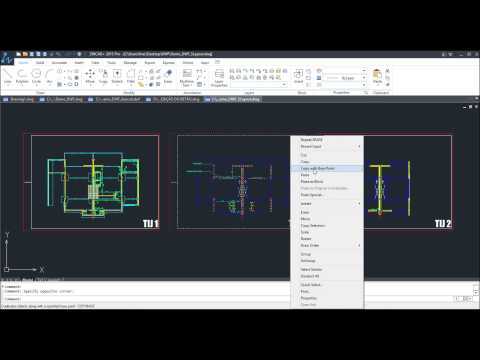The image size is (480, 360).
Task: Select the Line drawing tool
Action: (7, 76)
